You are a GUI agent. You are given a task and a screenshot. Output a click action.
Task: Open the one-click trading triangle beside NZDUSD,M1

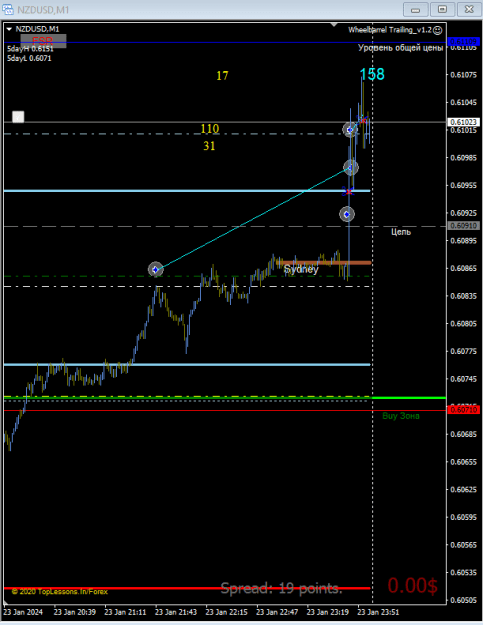pos(9,29)
